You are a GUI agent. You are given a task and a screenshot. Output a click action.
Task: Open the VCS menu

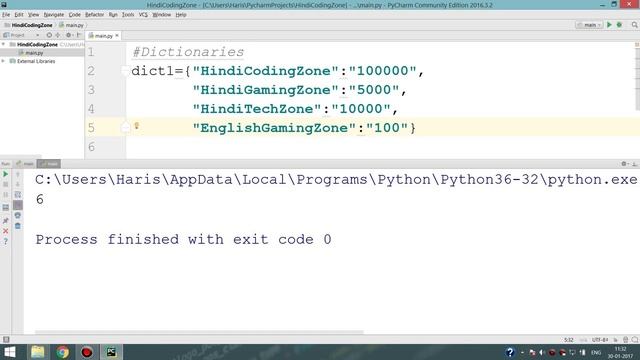click(143, 15)
